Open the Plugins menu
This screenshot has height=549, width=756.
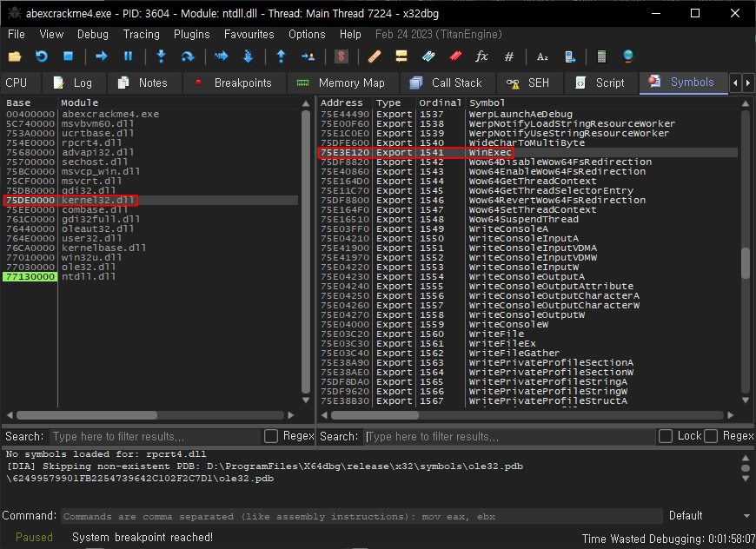coord(191,34)
